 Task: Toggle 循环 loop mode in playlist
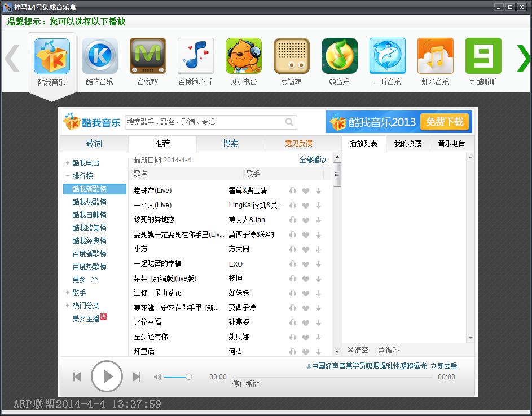click(x=389, y=350)
